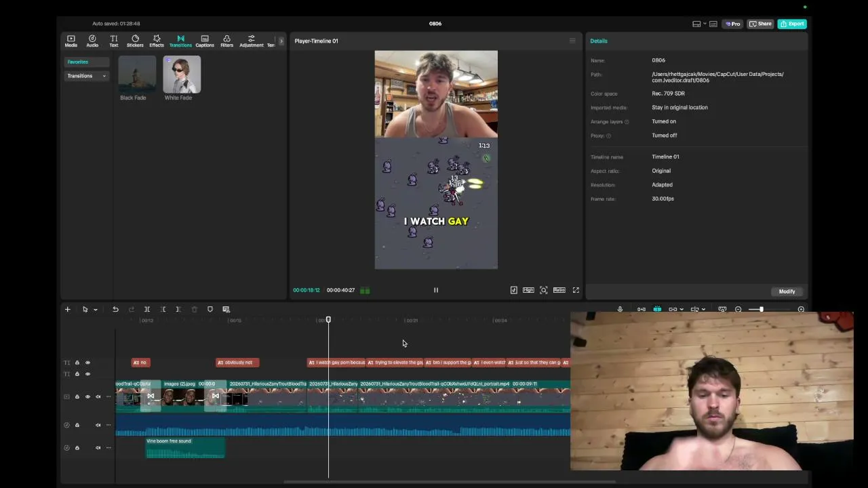
Task: Lock the second text track
Action: [x=77, y=374]
